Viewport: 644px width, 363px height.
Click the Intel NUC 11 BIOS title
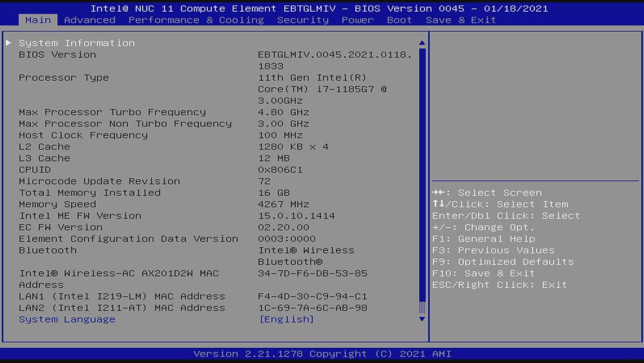click(319, 9)
